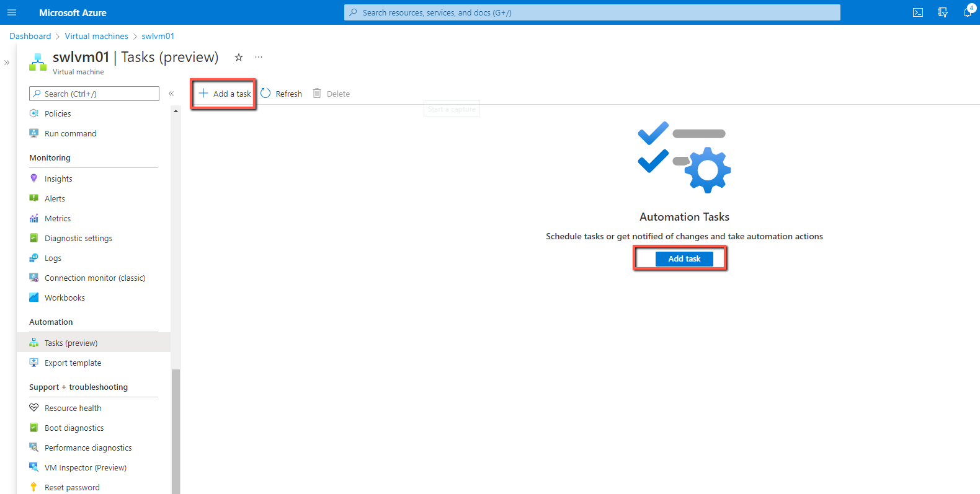Click the Tasks (preview) icon
The image size is (980, 494).
tap(34, 343)
